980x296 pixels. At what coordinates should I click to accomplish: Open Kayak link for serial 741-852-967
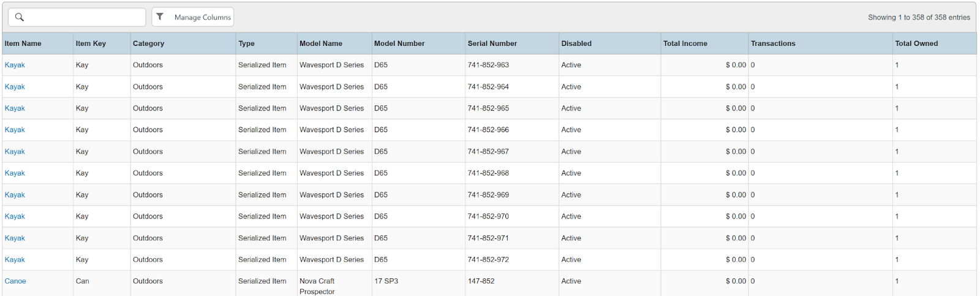tap(15, 152)
